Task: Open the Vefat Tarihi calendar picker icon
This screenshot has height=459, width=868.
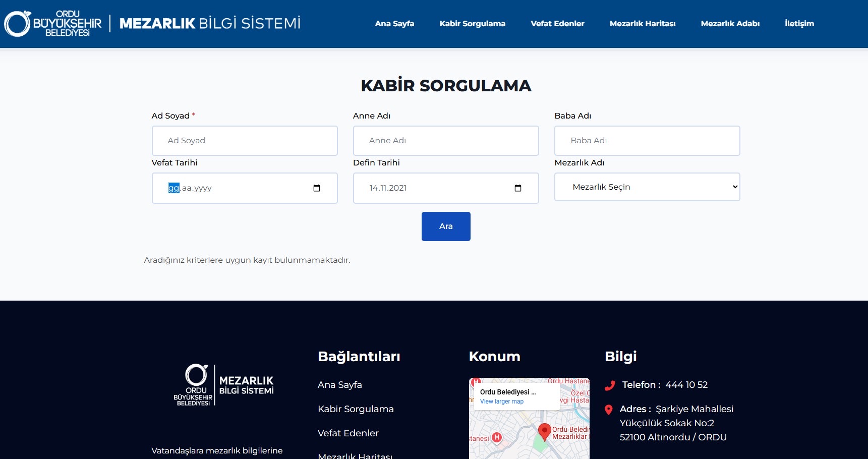Action: 317,188
